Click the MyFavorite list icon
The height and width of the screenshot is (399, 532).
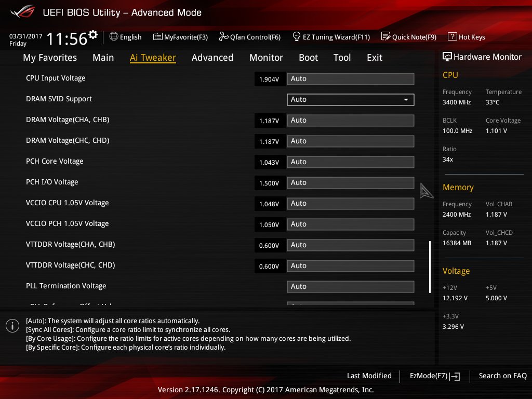158,37
